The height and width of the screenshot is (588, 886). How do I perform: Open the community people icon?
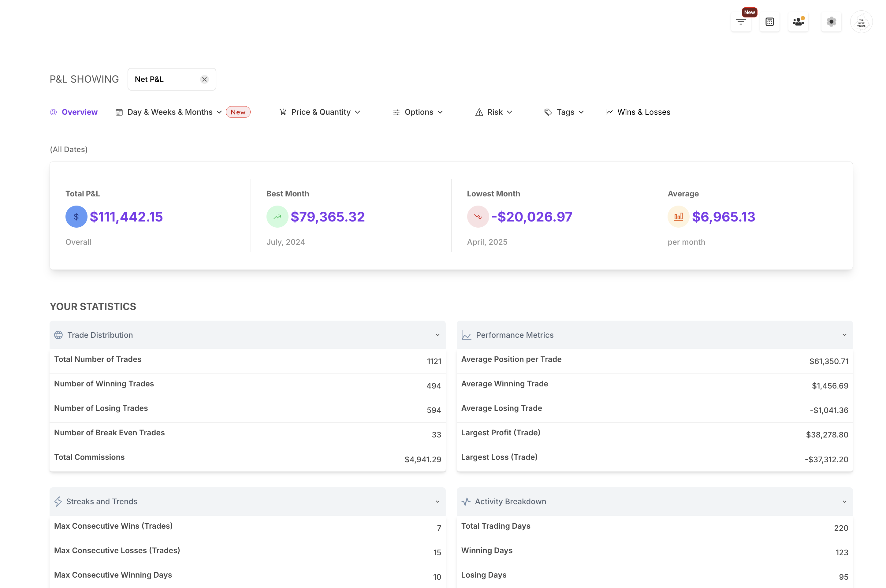(798, 22)
